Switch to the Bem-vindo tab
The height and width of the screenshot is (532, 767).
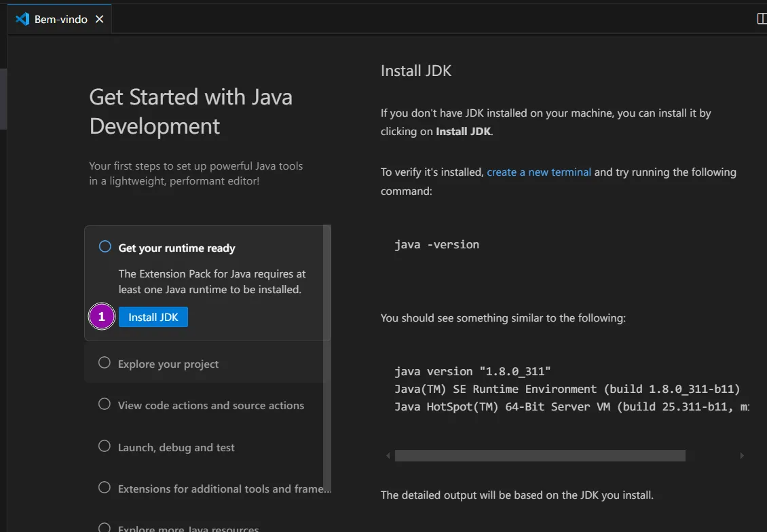tap(61, 19)
